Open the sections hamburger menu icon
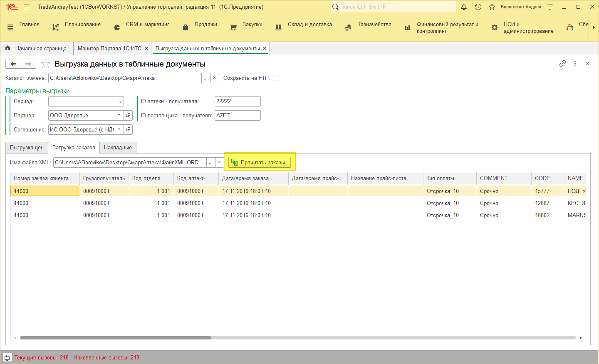Viewport: 599px width, 364px height. click(10, 27)
